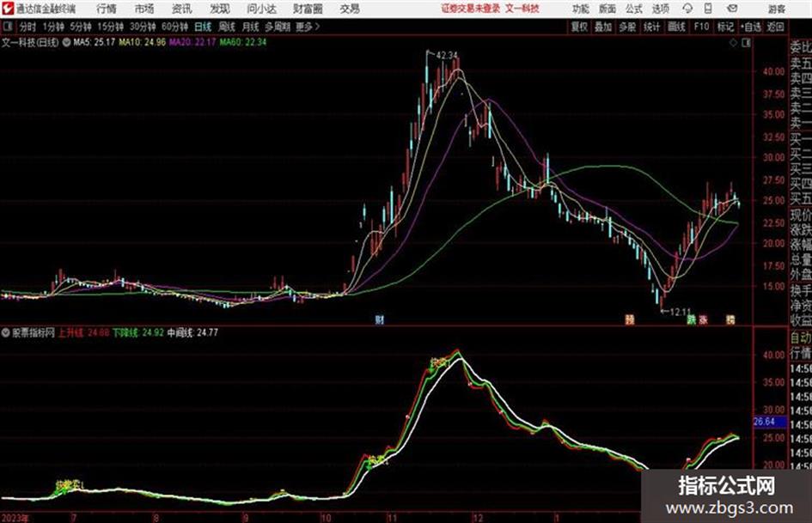The height and width of the screenshot is (523, 812).
Task: Click the 42.34 high price annotation
Action: pyautogui.click(x=447, y=55)
